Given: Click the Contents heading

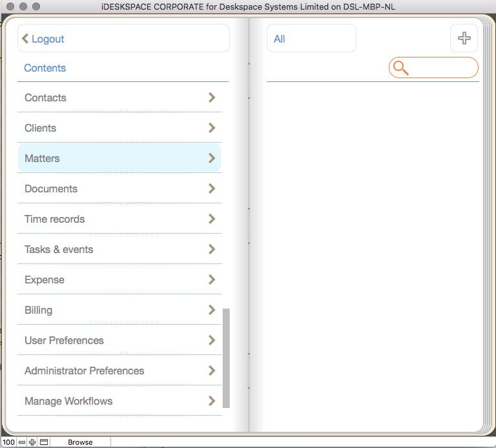Looking at the screenshot, I should click(x=45, y=68).
